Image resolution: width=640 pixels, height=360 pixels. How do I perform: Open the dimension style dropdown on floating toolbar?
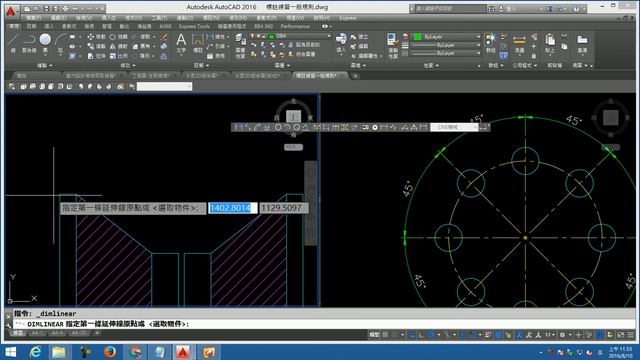click(475, 127)
